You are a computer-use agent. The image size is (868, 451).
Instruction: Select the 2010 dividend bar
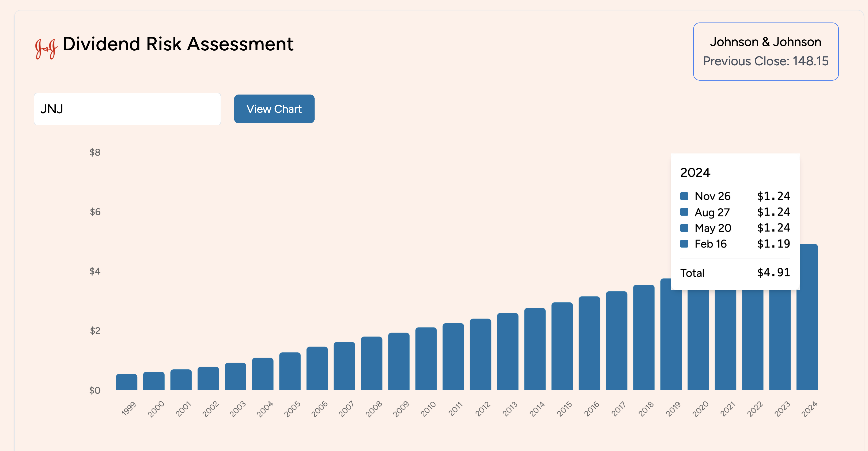(x=426, y=359)
